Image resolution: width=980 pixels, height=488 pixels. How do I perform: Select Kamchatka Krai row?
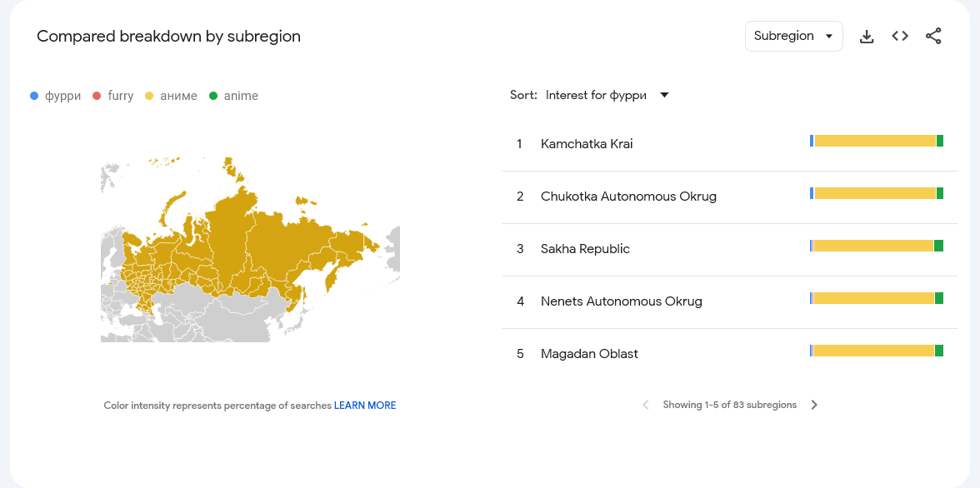729,144
